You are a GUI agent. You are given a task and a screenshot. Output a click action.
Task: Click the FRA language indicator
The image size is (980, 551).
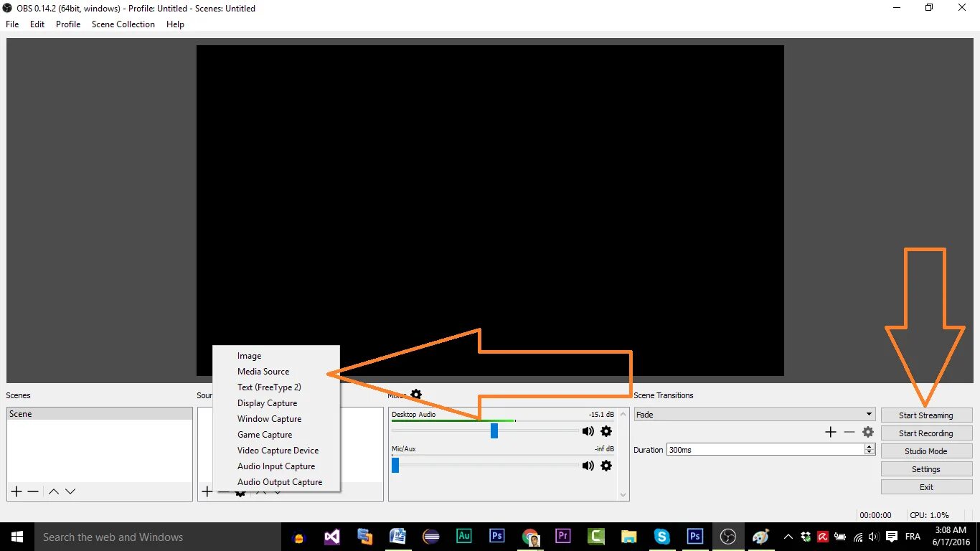tap(913, 537)
